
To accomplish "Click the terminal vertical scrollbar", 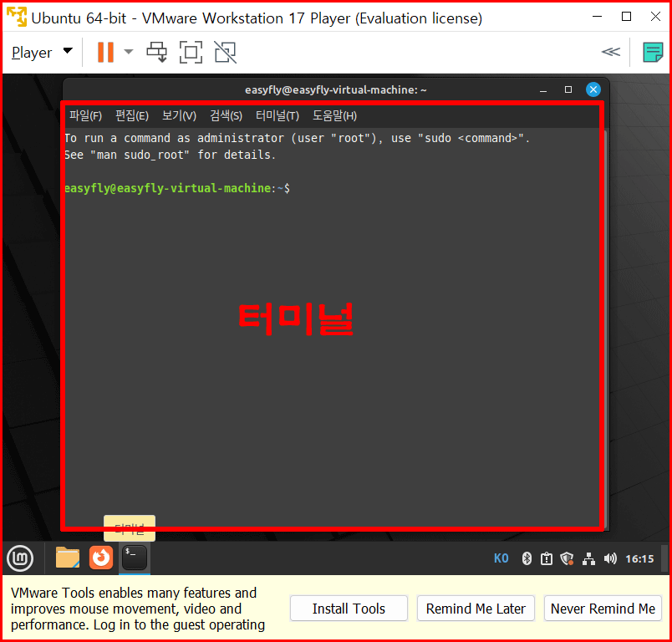I will (605, 330).
